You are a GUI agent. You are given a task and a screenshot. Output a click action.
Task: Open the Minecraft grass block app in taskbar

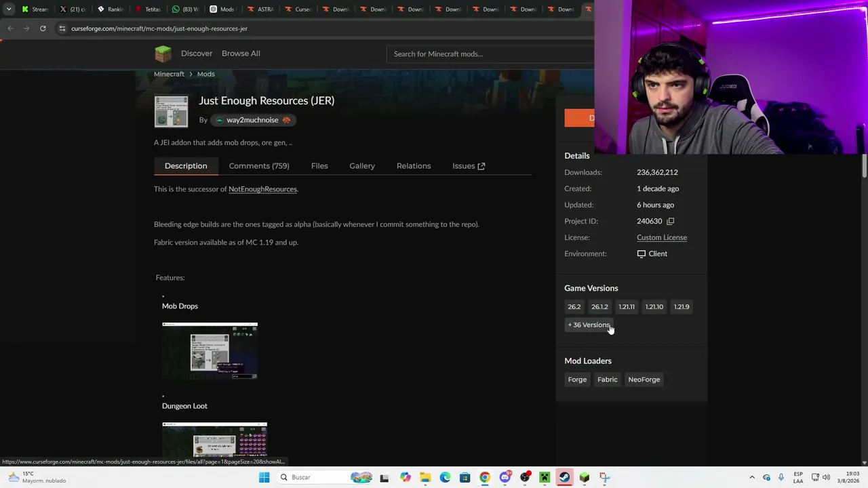coord(585,477)
